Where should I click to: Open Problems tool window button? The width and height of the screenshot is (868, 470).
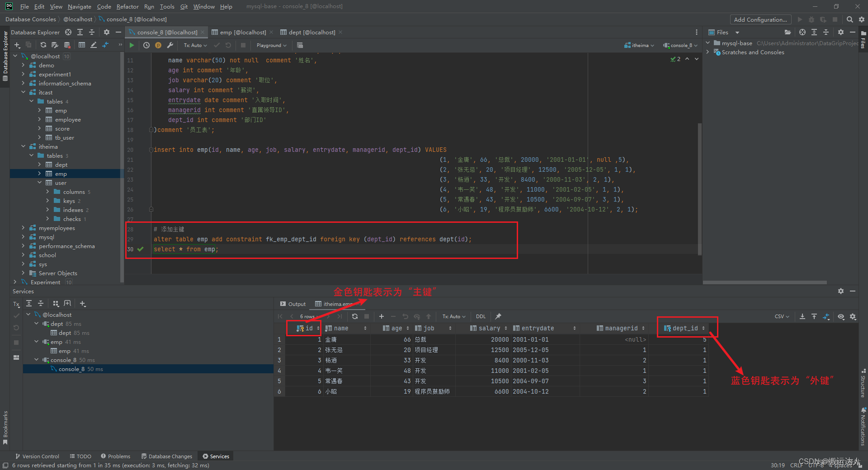pyautogui.click(x=115, y=456)
